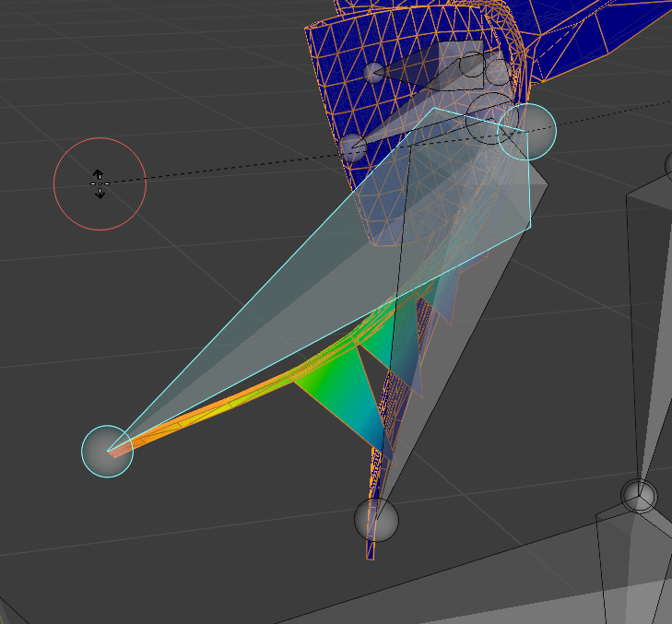The image size is (672, 624).
Task: Click blue mesh strip tip below bottom joint
Action: (371, 551)
